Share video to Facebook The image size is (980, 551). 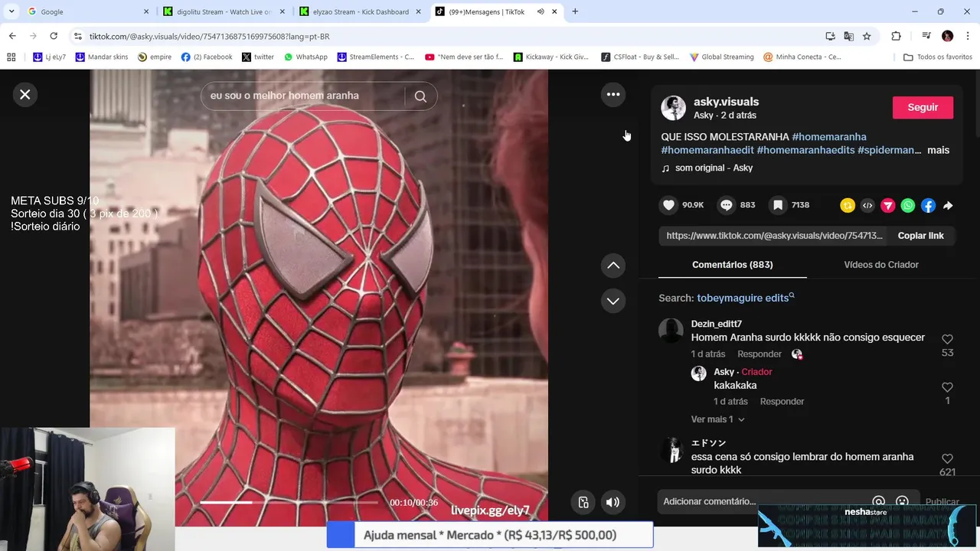point(928,205)
